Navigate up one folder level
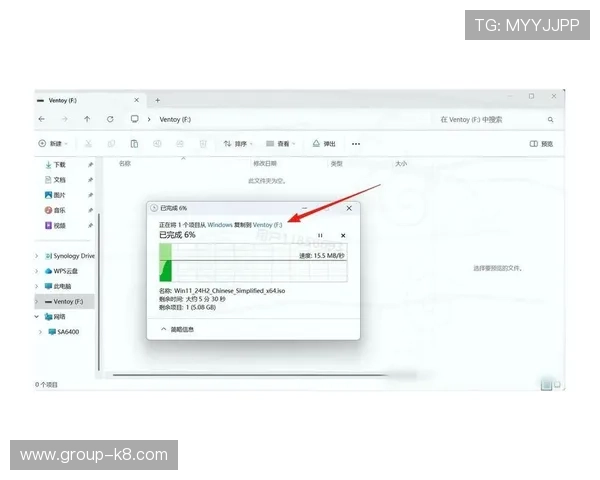Screen dimensions: 600x480 click(x=87, y=119)
